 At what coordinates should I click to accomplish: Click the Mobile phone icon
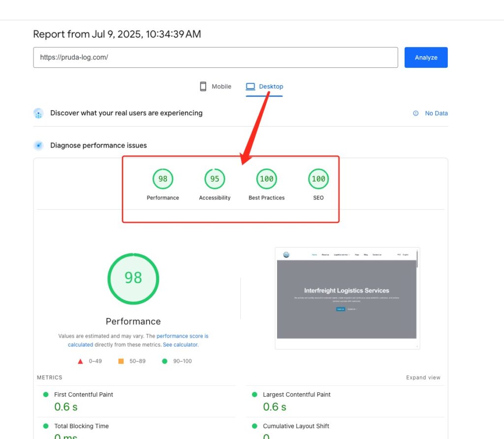click(203, 86)
